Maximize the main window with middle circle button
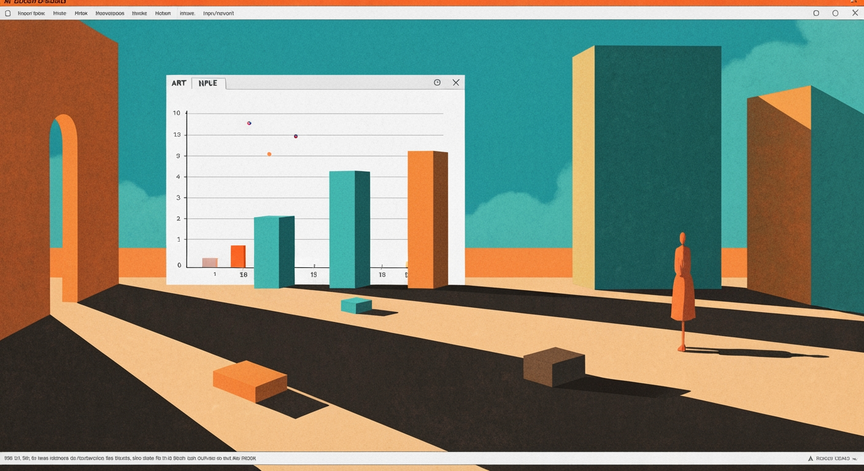Image resolution: width=864 pixels, height=471 pixels. (835, 13)
